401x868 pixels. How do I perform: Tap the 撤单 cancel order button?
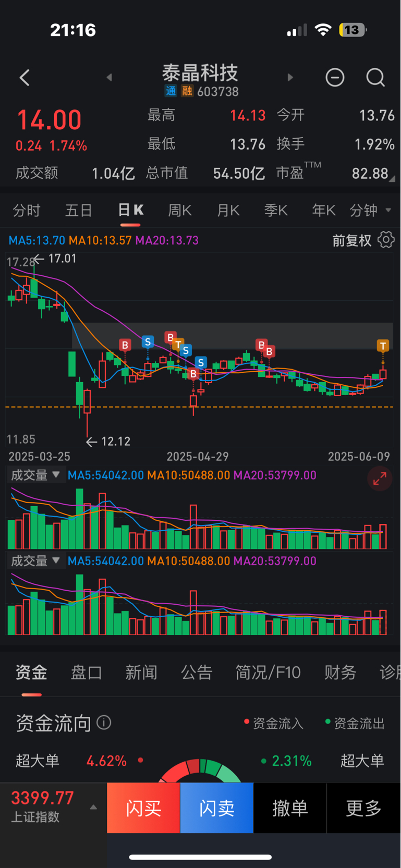point(290,808)
